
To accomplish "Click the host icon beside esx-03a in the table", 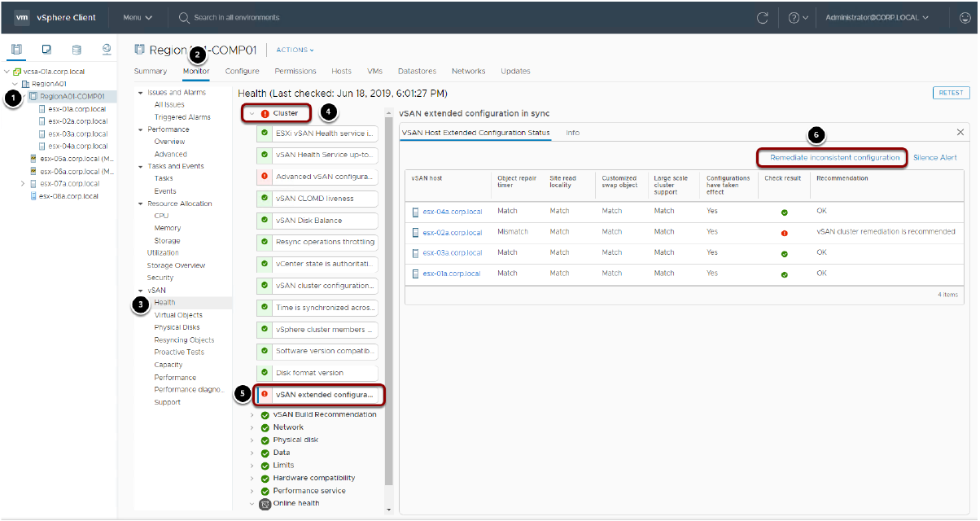I will click(416, 253).
